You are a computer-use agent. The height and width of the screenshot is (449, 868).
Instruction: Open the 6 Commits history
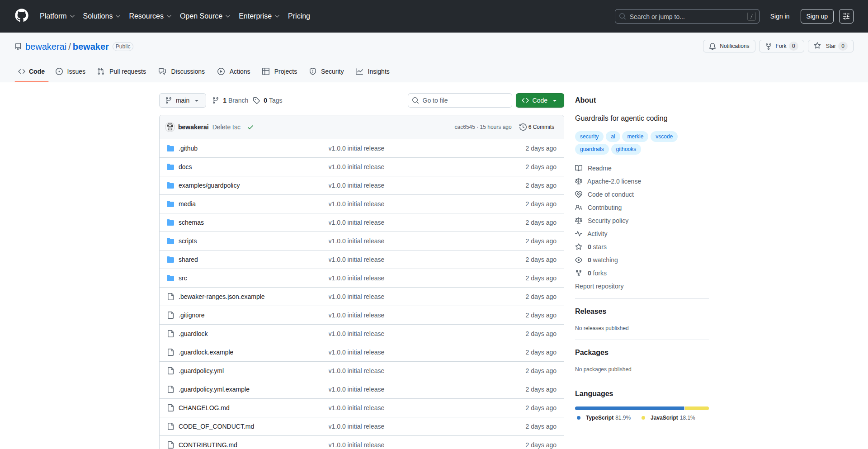point(537,127)
